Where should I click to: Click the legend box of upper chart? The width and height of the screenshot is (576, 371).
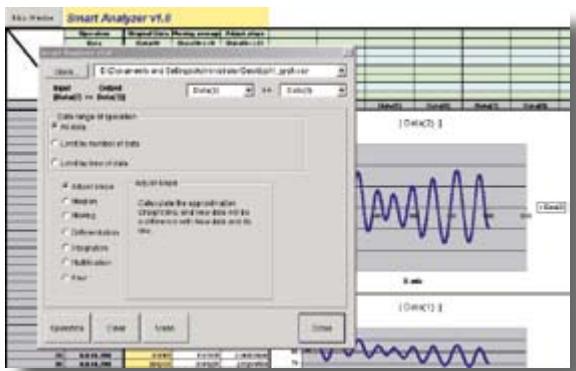tap(551, 208)
